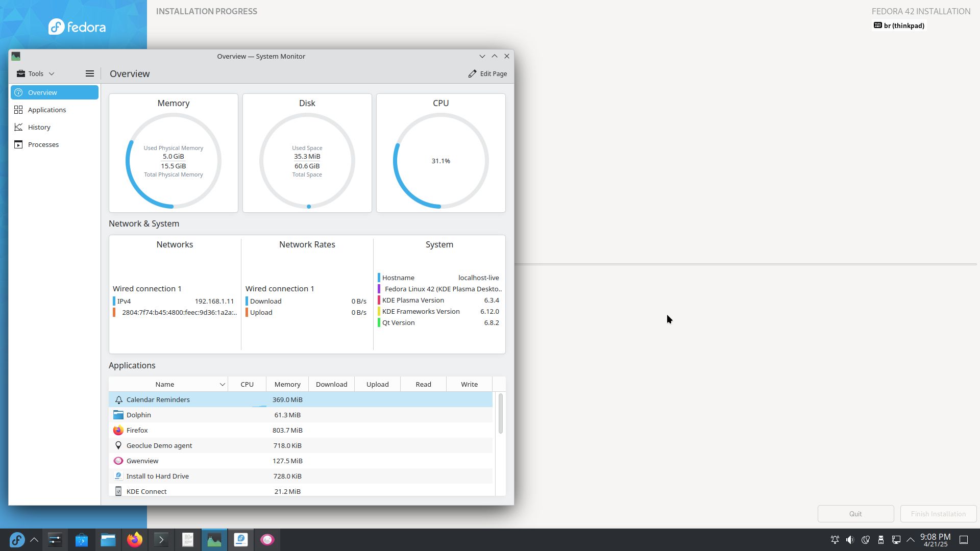Click the Dolphin folder icon in the list

(x=118, y=415)
